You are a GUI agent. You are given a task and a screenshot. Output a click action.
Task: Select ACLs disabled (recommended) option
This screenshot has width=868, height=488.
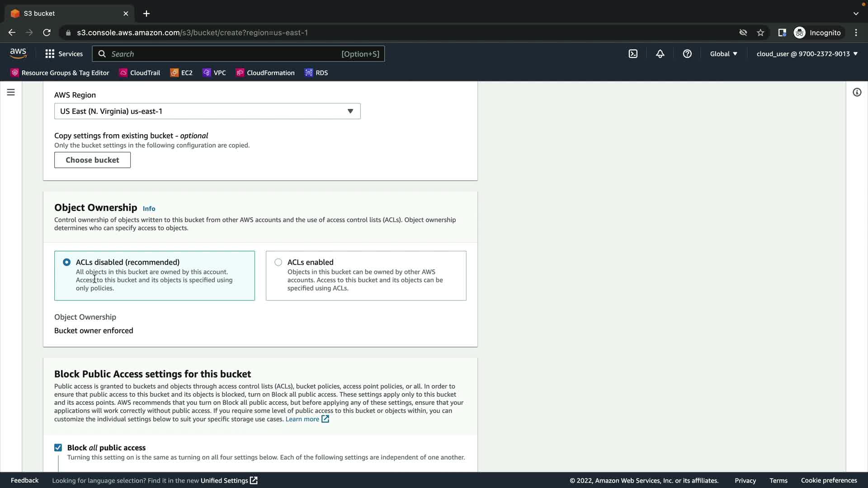pos(67,262)
